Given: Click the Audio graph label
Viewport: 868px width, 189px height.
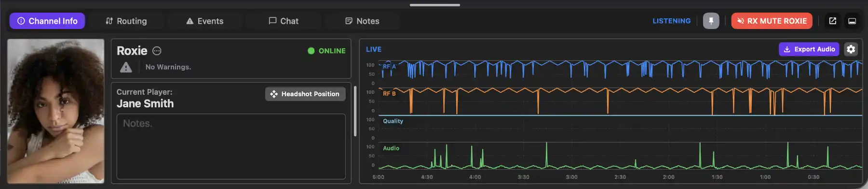Looking at the screenshot, I should pos(391,148).
